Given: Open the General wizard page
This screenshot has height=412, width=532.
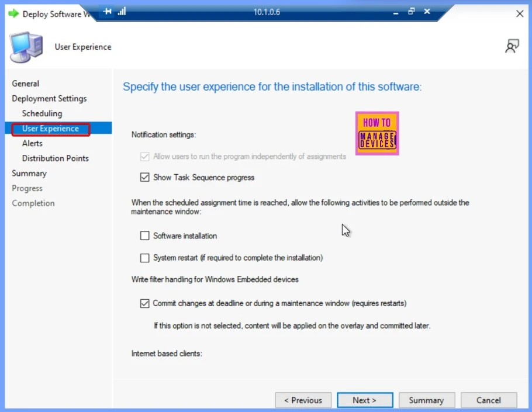Looking at the screenshot, I should click(x=26, y=84).
